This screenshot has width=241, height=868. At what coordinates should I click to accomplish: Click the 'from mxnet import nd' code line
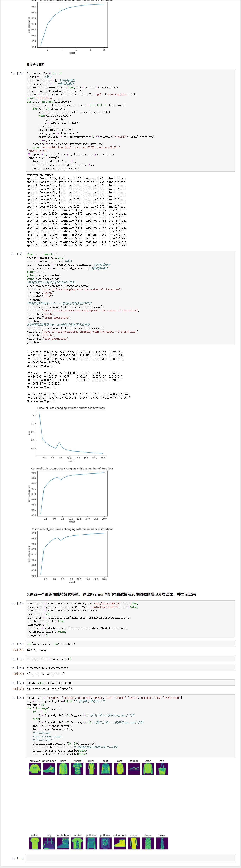tap(42, 254)
